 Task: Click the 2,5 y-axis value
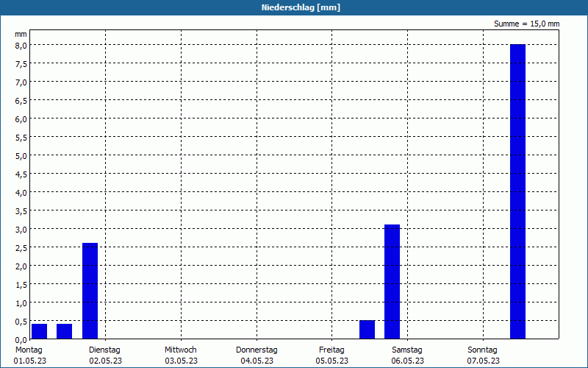[21, 247]
